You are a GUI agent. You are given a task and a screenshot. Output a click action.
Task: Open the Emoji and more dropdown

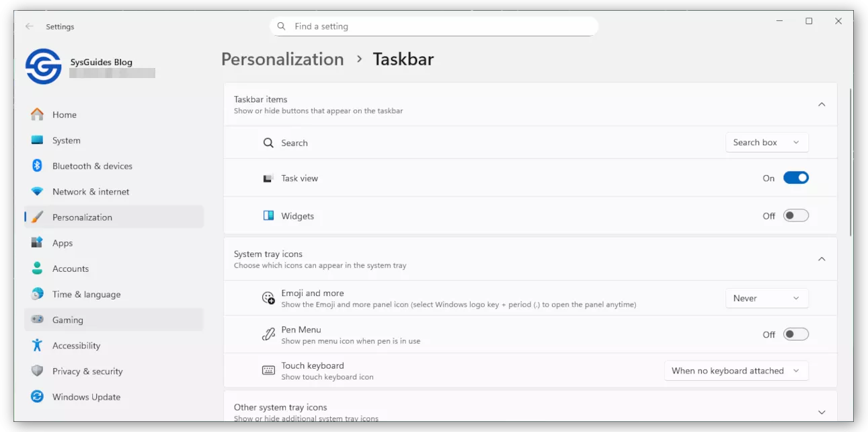click(x=766, y=298)
